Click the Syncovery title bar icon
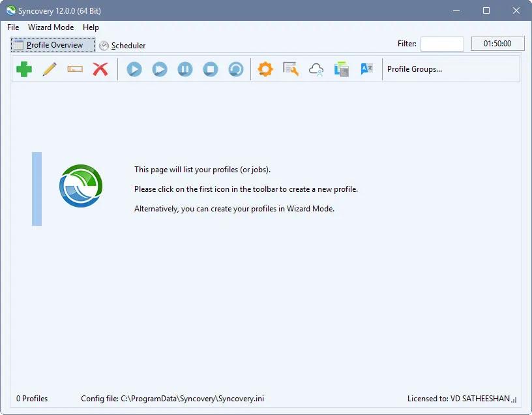The height and width of the screenshot is (415, 532). [x=11, y=10]
